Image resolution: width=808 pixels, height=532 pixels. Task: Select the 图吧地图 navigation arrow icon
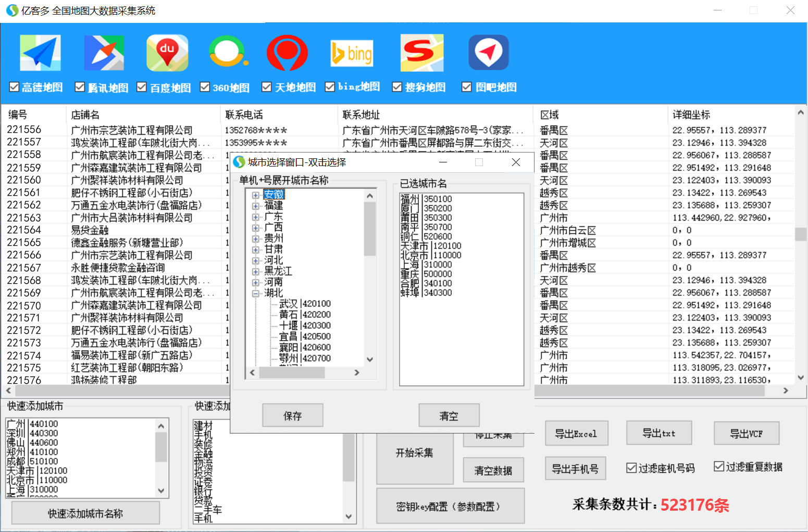point(488,52)
